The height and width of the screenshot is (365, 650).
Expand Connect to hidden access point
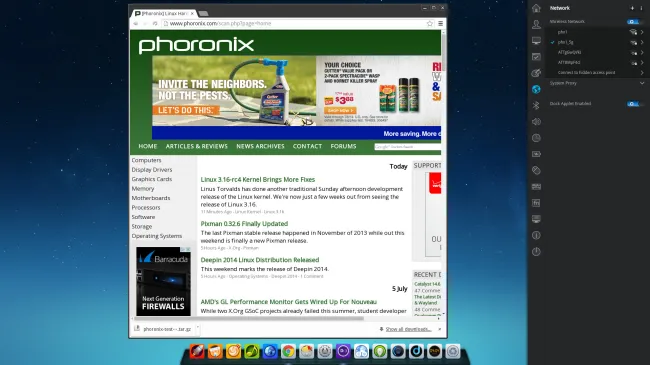click(x=642, y=73)
